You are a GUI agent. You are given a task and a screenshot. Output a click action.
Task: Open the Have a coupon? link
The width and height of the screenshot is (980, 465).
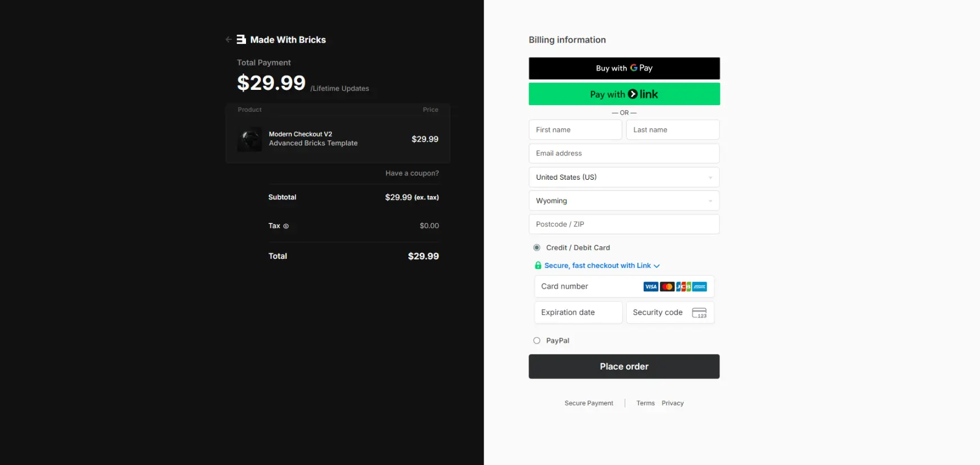click(412, 174)
